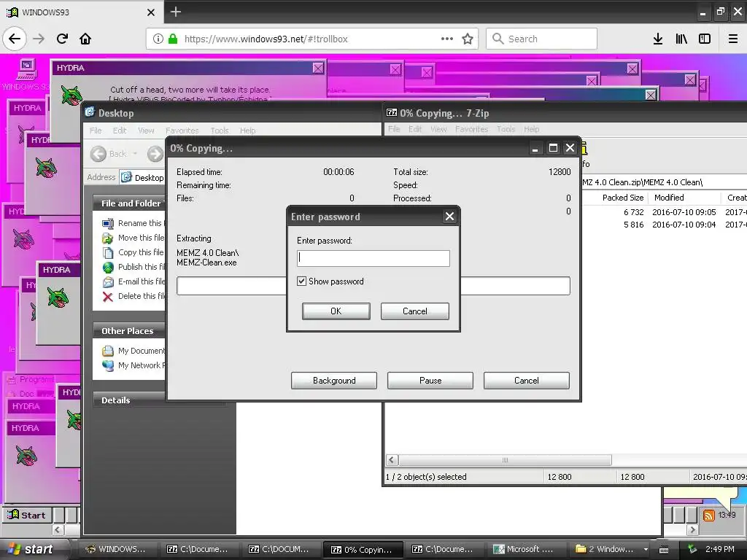The width and height of the screenshot is (747, 560).
Task: Click the browser Search box
Action: [x=542, y=39]
